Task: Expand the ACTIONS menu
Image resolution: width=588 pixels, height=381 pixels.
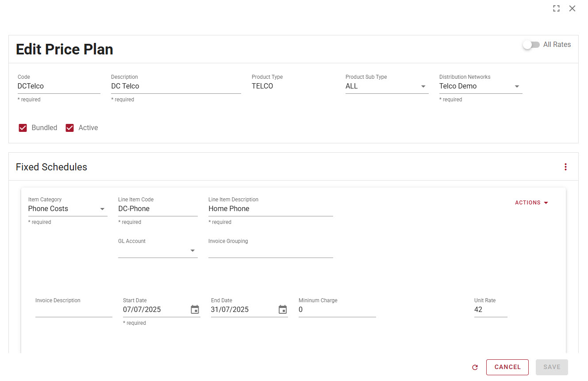Action: coord(531,203)
